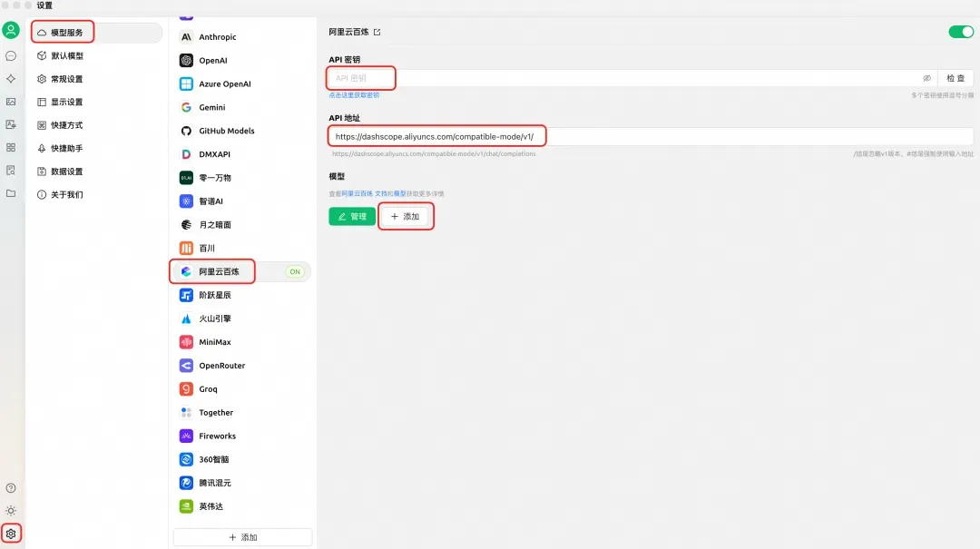This screenshot has height=549, width=980.
Task: Select Fireworks provider name
Action: [217, 436]
